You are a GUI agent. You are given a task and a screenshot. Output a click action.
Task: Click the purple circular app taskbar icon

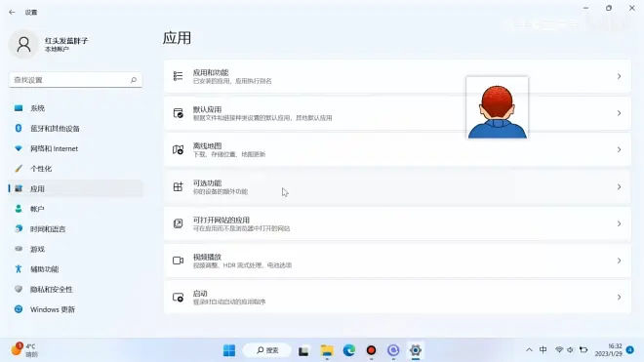click(393, 350)
